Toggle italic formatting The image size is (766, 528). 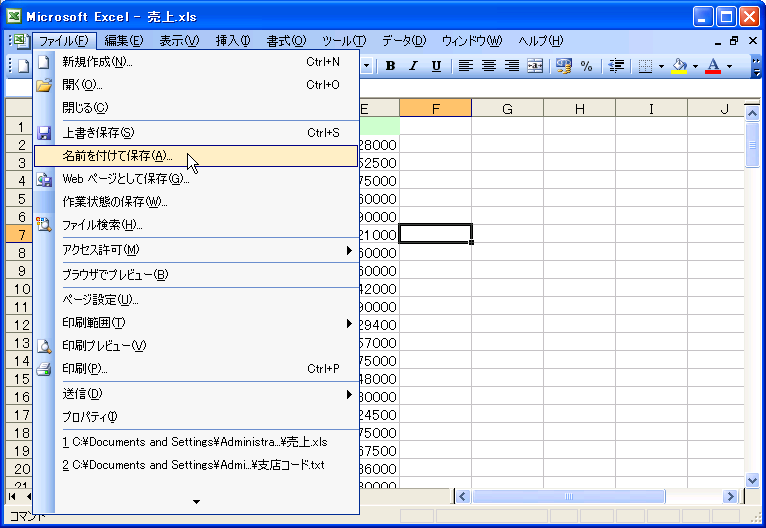point(413,66)
